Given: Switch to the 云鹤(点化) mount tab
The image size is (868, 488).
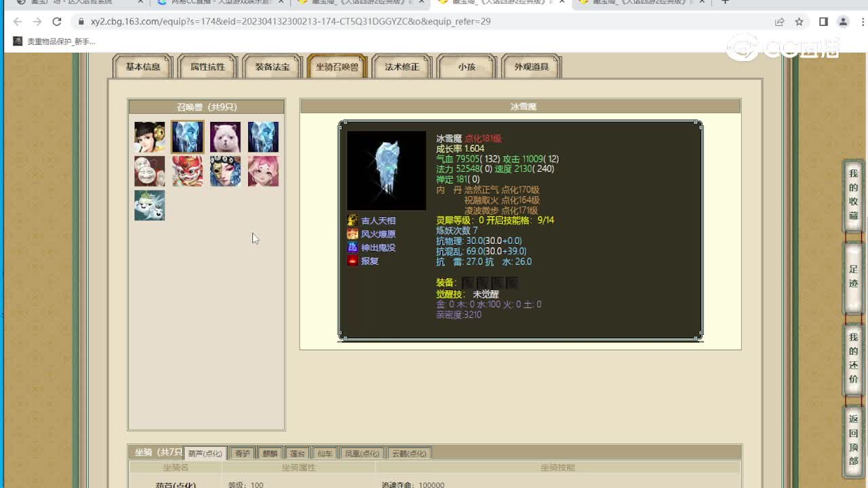Looking at the screenshot, I should tap(409, 453).
